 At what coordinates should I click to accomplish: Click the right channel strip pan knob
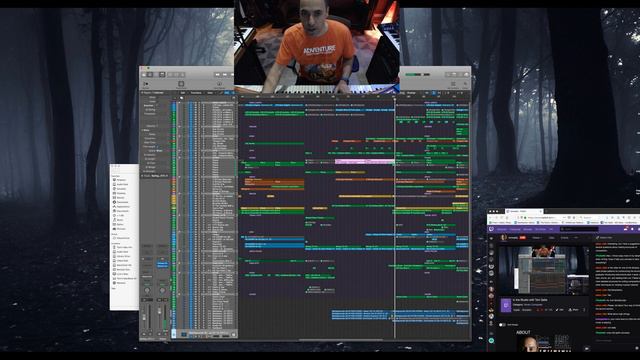tap(162, 290)
